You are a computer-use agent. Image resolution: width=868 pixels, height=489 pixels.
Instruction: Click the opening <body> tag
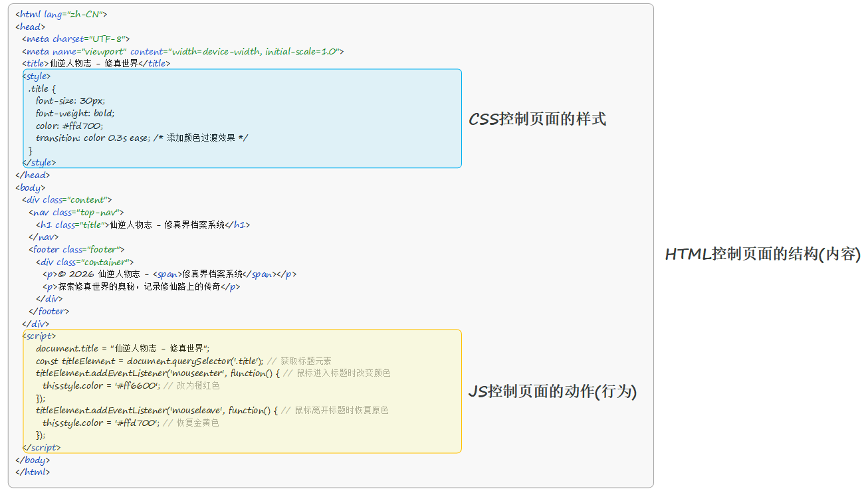(x=31, y=187)
